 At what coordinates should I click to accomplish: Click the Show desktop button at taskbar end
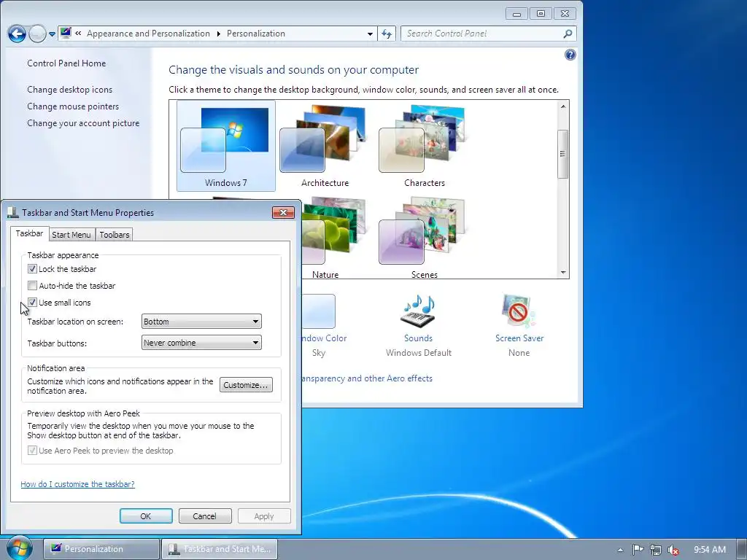click(742, 550)
